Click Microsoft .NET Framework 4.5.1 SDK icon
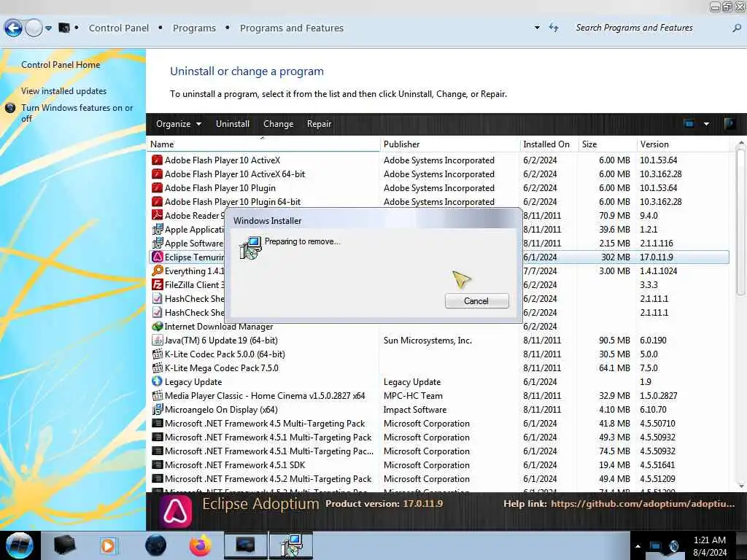This screenshot has width=747, height=560. [157, 464]
